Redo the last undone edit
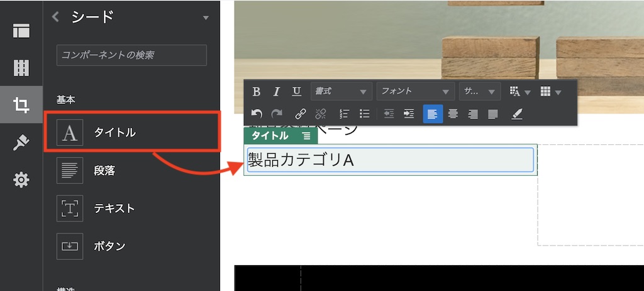Image resolution: width=644 pixels, height=291 pixels. (x=277, y=114)
